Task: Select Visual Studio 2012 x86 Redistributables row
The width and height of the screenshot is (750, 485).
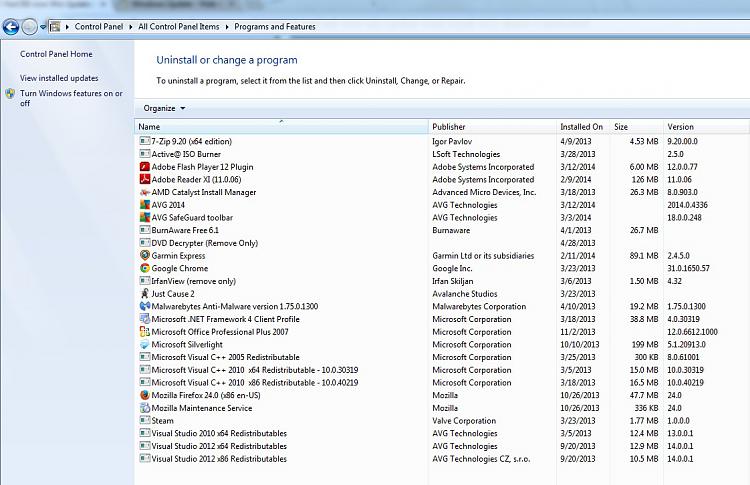Action: pos(442,459)
